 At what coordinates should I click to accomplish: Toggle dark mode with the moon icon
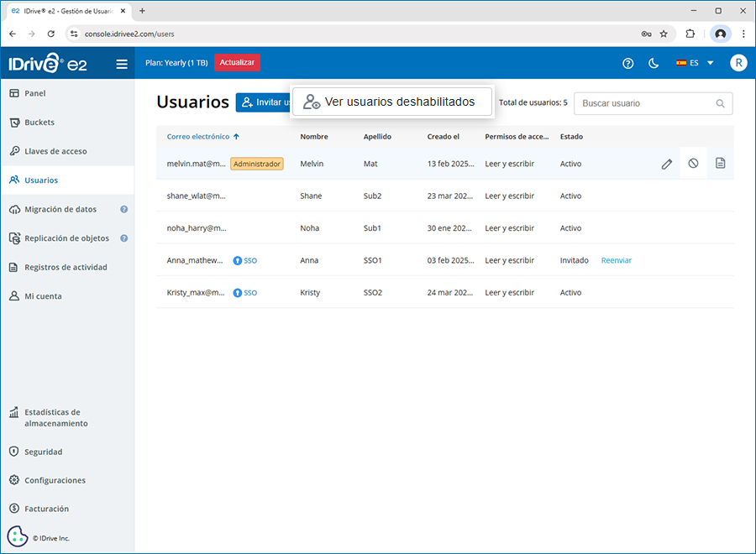pyautogui.click(x=654, y=63)
